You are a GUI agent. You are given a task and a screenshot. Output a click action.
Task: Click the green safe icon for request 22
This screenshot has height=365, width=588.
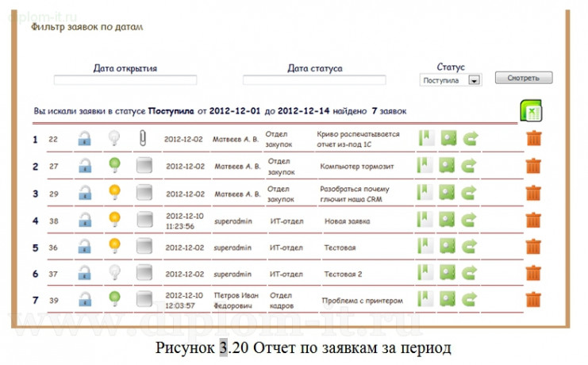click(448, 138)
